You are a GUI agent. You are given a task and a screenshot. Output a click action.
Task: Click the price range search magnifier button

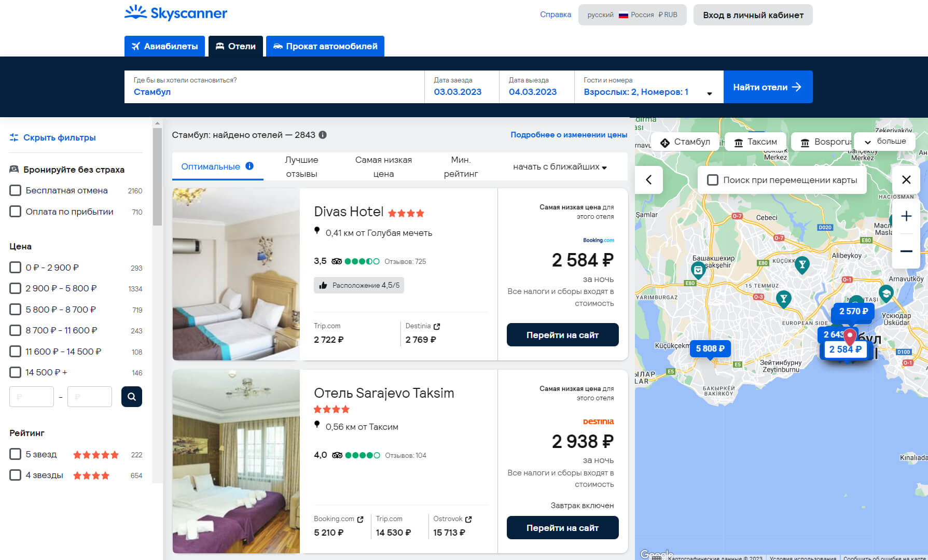pos(132,397)
